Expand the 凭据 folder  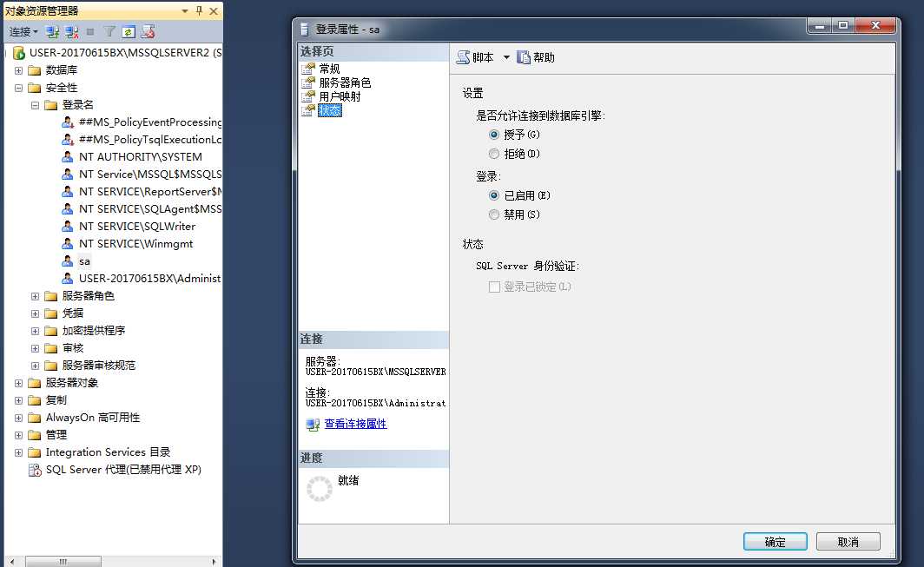tap(35, 313)
